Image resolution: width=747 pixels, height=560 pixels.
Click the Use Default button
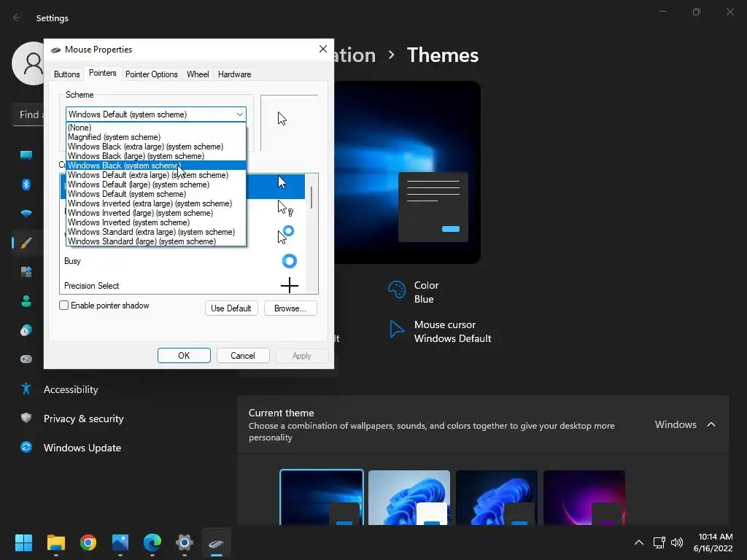click(x=231, y=308)
